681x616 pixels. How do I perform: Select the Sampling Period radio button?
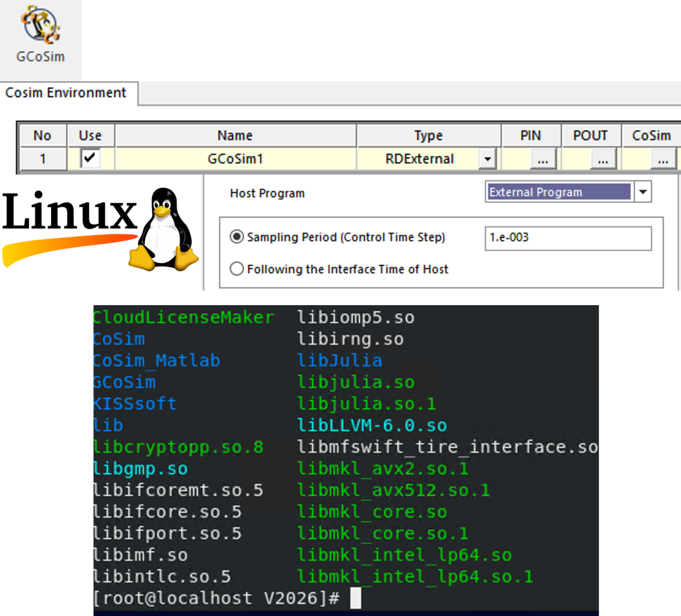tap(236, 237)
